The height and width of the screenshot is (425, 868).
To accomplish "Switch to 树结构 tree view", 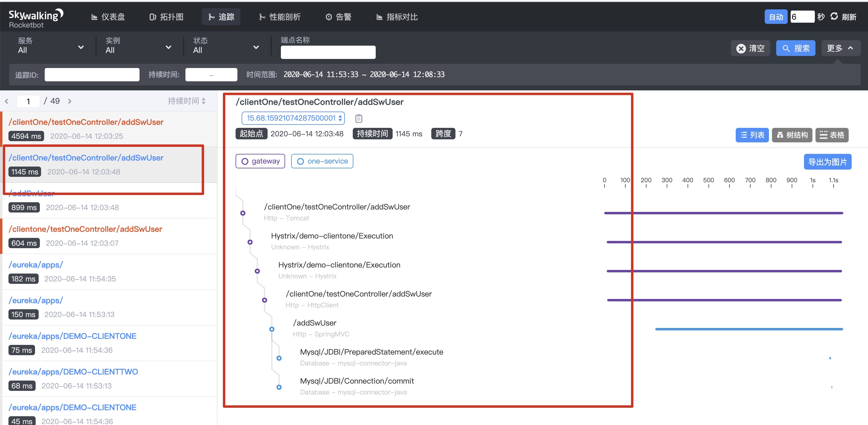I will click(792, 135).
